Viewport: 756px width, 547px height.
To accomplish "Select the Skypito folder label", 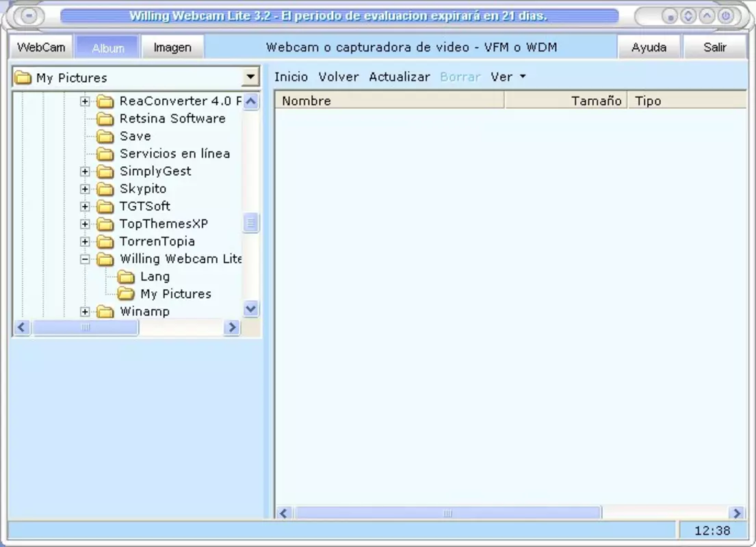I will click(143, 189).
